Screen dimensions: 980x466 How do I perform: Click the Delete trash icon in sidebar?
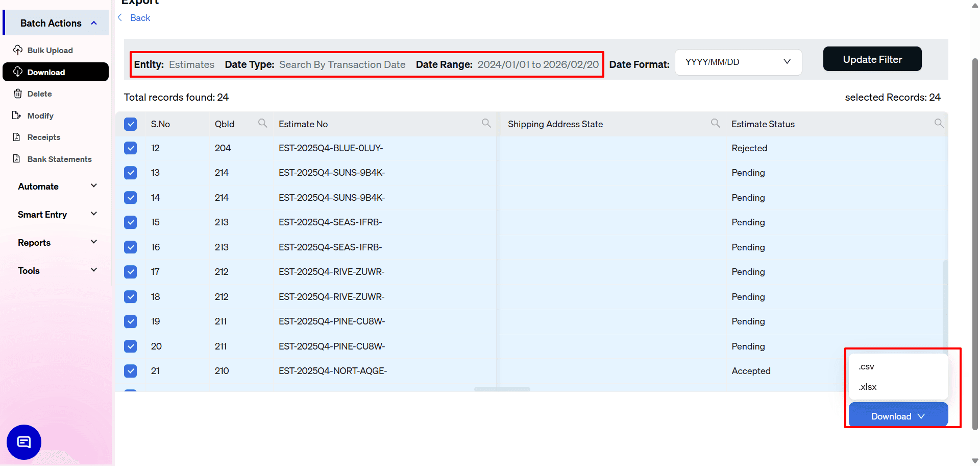17,93
